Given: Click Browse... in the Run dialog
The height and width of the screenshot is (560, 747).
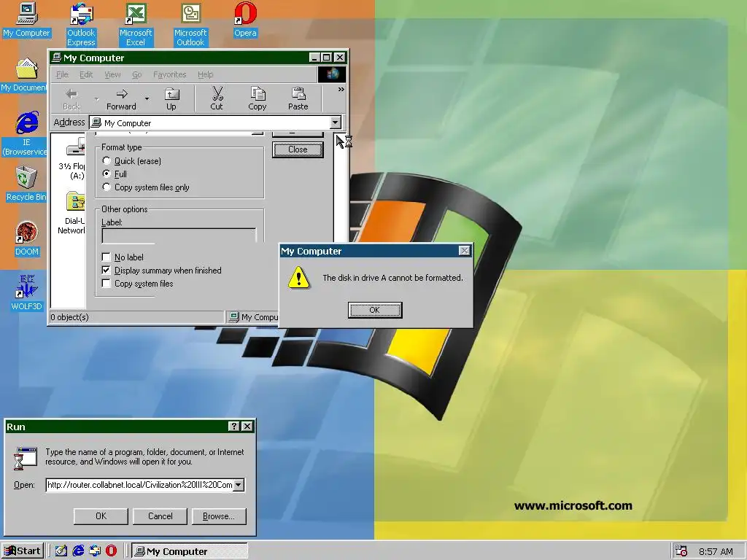Looking at the screenshot, I should coord(219,516).
